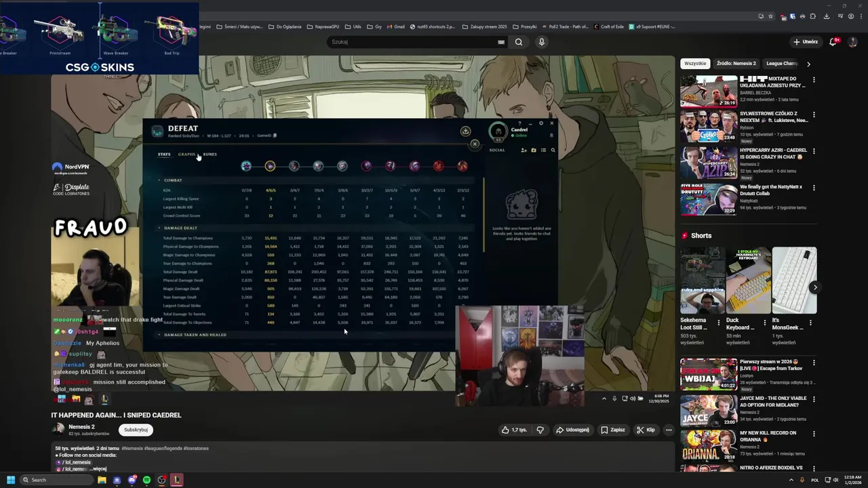Screen dimensions: 868x488
Task: Open League of Legends taskbar icon
Action: [x=176, y=480]
